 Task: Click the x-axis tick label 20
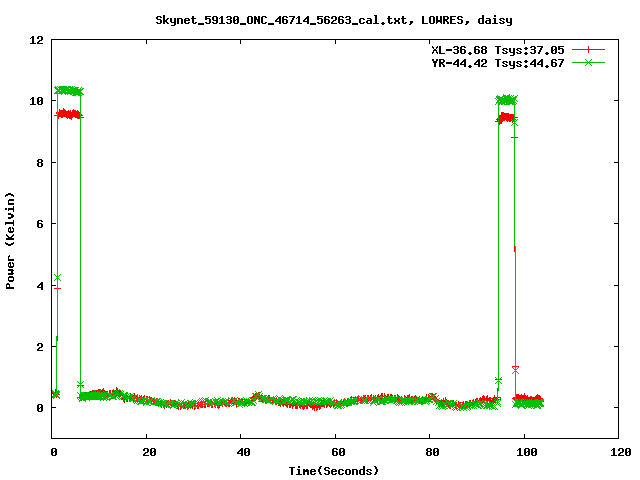pyautogui.click(x=149, y=452)
